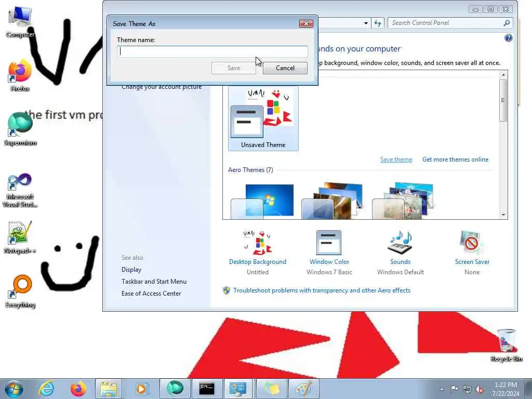
Task: Open Taskbar and Start Menu link
Action: pyautogui.click(x=154, y=282)
